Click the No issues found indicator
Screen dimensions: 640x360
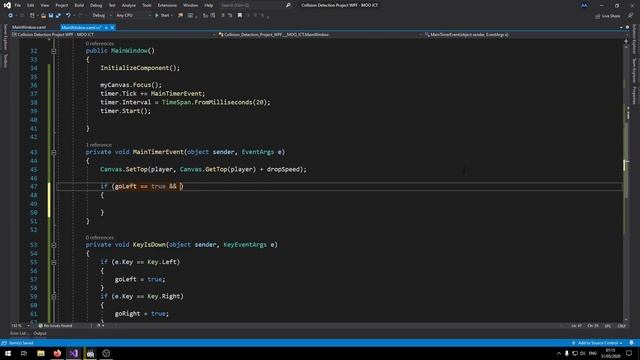coord(55,326)
